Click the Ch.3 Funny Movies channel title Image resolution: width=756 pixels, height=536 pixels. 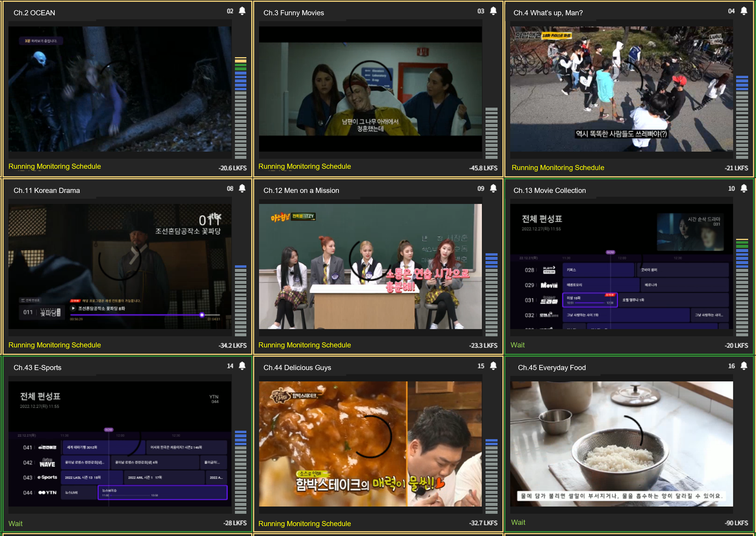[x=294, y=13]
